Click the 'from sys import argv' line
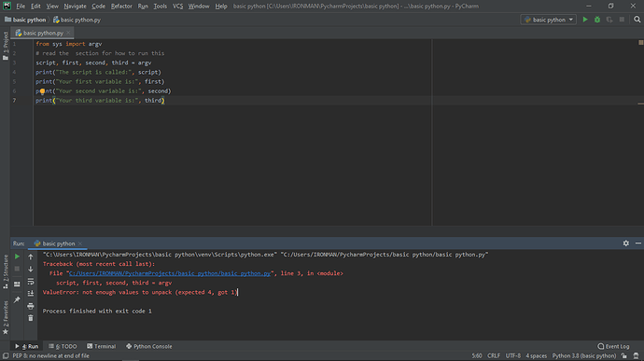 68,44
